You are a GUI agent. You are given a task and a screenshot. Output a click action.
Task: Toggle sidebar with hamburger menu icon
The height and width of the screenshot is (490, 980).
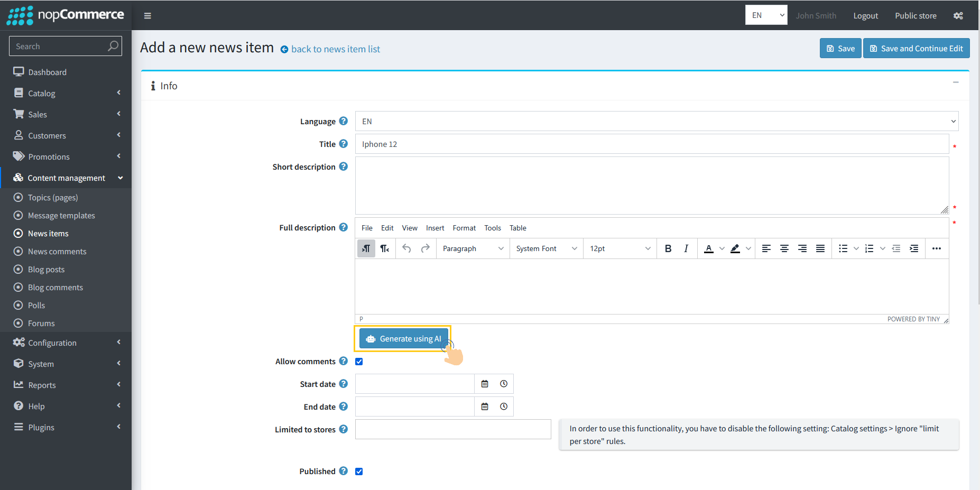147,16
